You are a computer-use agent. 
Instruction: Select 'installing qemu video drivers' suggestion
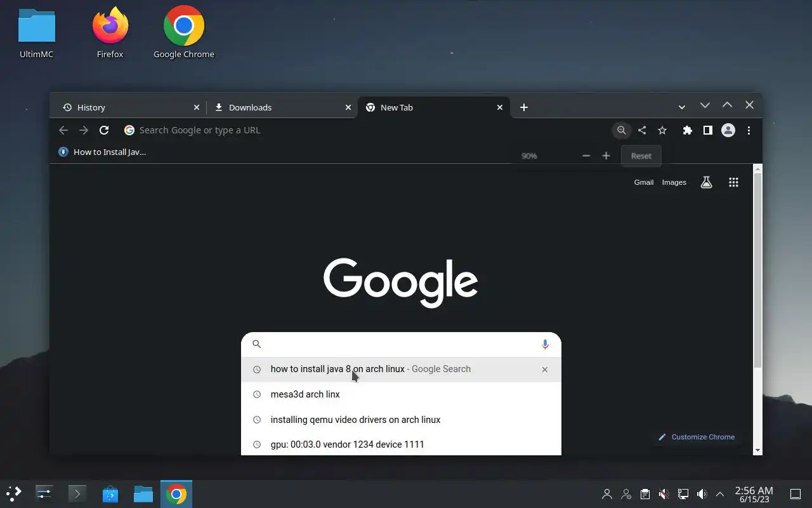(x=401, y=420)
